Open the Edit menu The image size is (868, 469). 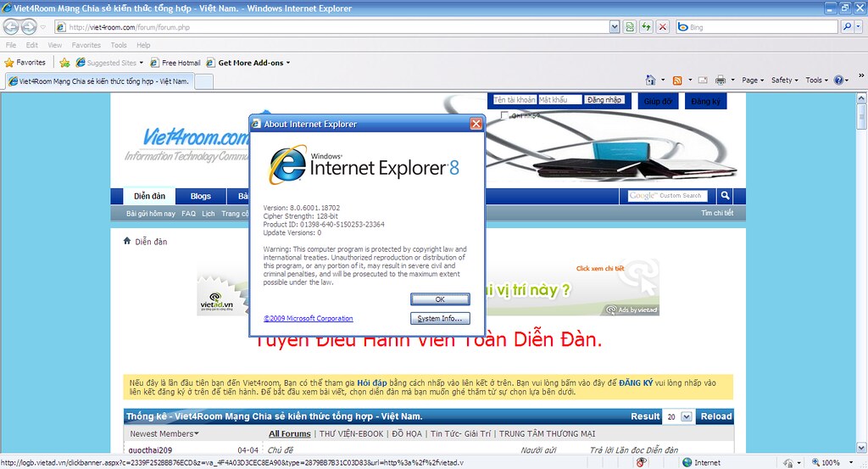(x=32, y=45)
